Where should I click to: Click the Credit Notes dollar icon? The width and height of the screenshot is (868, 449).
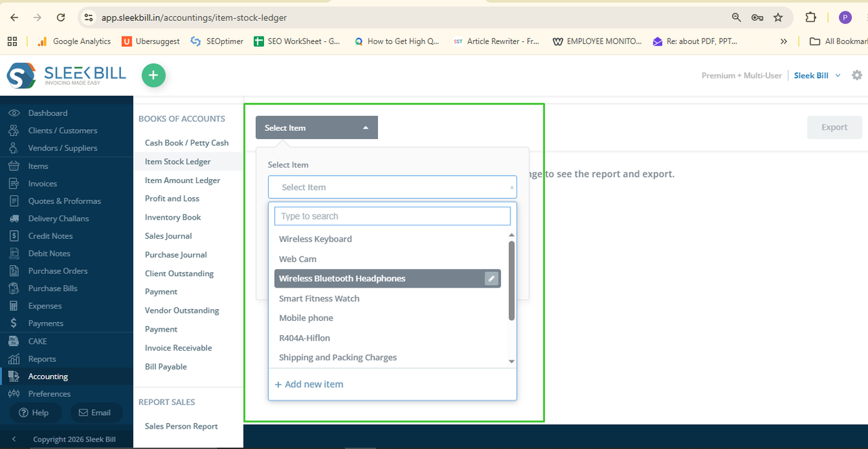pos(14,236)
